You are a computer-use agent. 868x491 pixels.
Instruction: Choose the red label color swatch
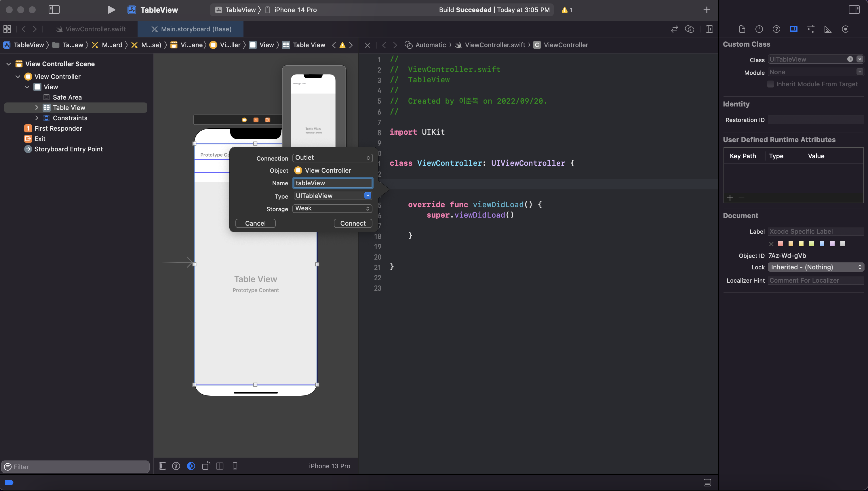pos(780,243)
